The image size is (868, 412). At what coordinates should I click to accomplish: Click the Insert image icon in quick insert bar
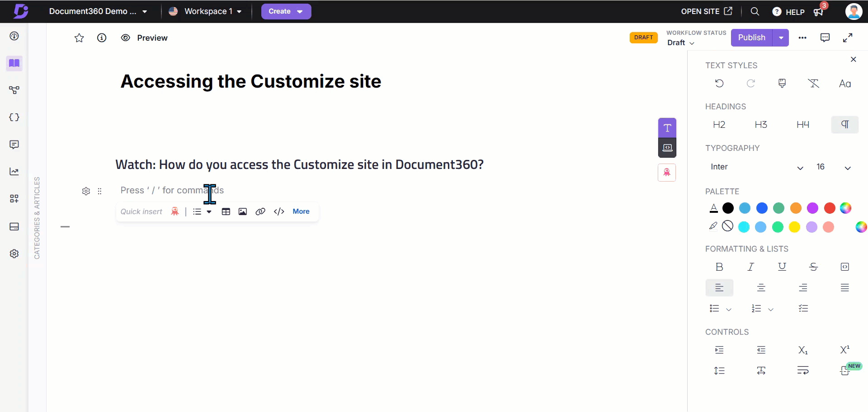tap(243, 211)
